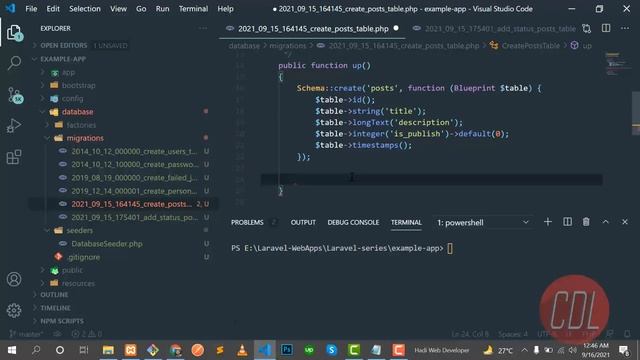Open the terminal selector dropdown 1: powershell
This screenshot has height=360, width=640.
point(483,222)
